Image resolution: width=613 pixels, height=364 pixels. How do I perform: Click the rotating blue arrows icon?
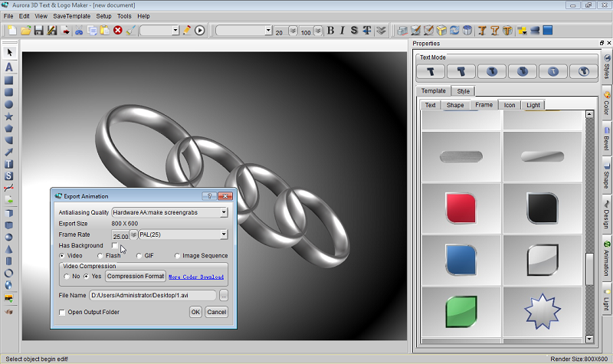click(454, 30)
